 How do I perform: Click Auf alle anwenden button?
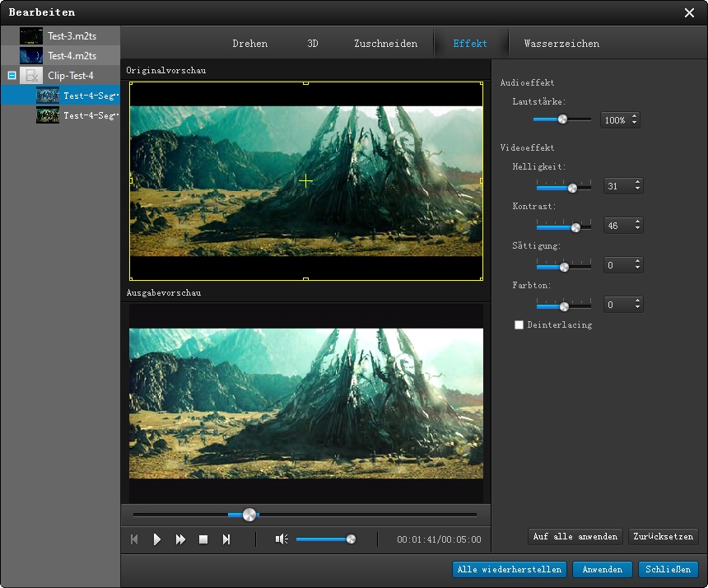(x=575, y=536)
